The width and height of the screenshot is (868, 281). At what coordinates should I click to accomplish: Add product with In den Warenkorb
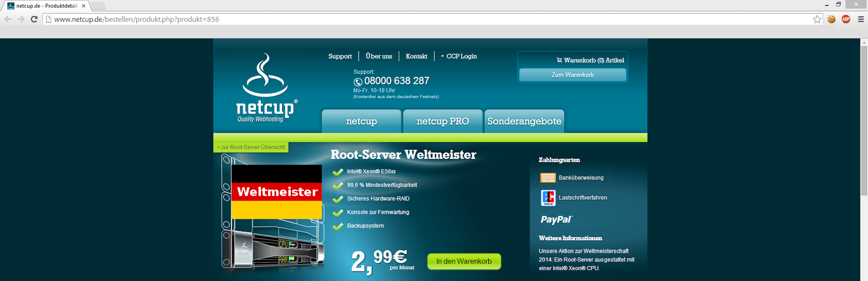464,261
